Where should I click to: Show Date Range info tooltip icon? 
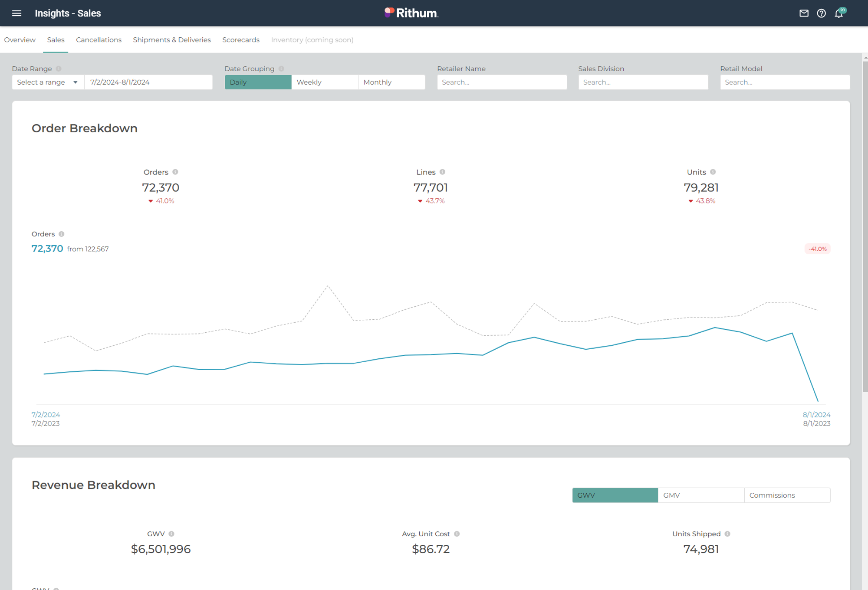59,69
